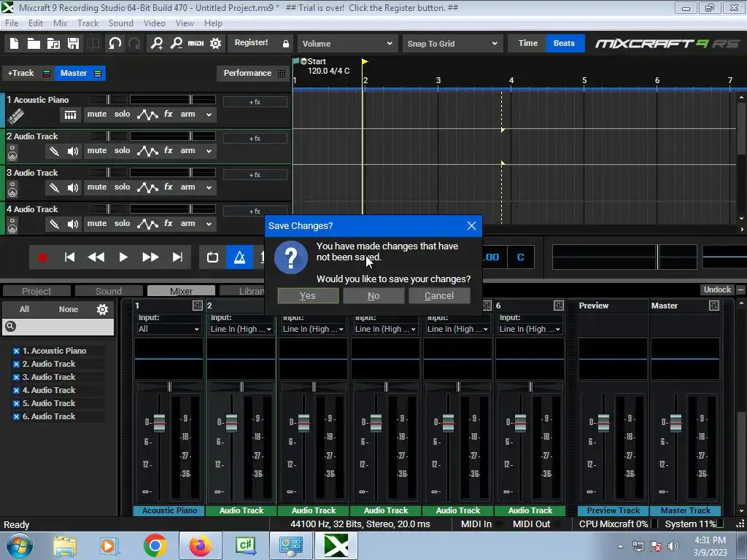Open mixer channel 6 Line In dropdown
This screenshot has height=560, width=747.
pyautogui.click(x=530, y=329)
